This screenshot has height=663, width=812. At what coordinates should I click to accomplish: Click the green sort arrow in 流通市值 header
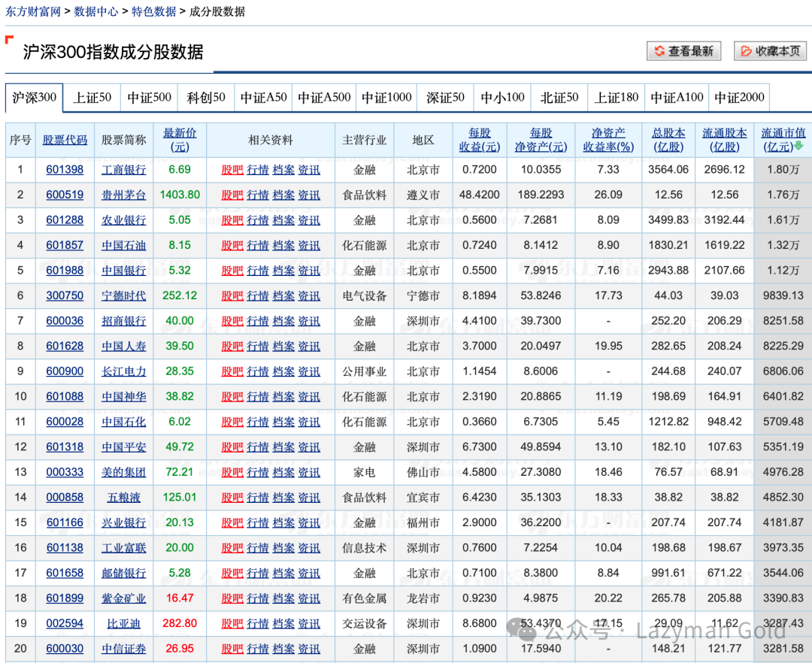(x=798, y=147)
